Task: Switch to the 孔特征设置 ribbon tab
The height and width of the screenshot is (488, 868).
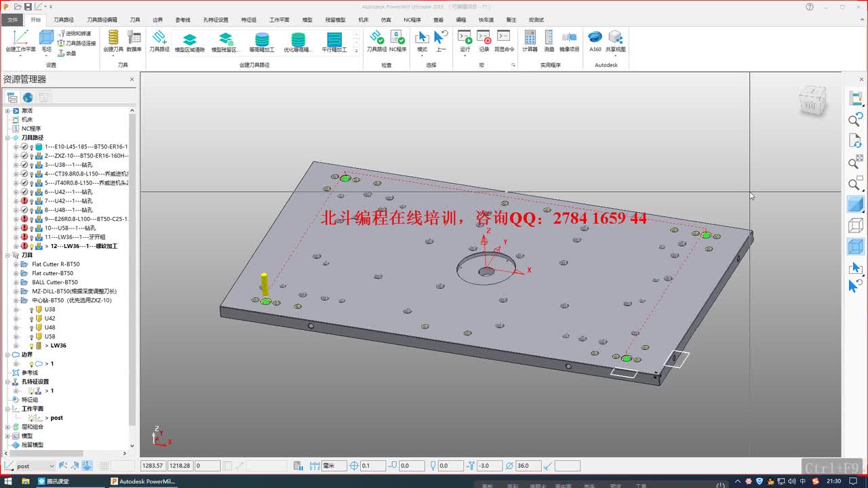Action: point(216,20)
